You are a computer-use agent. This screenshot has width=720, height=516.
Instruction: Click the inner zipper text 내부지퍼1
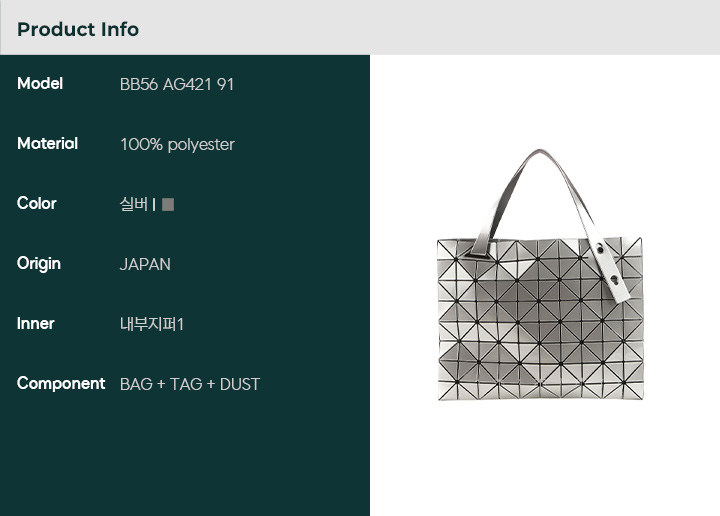tap(152, 324)
